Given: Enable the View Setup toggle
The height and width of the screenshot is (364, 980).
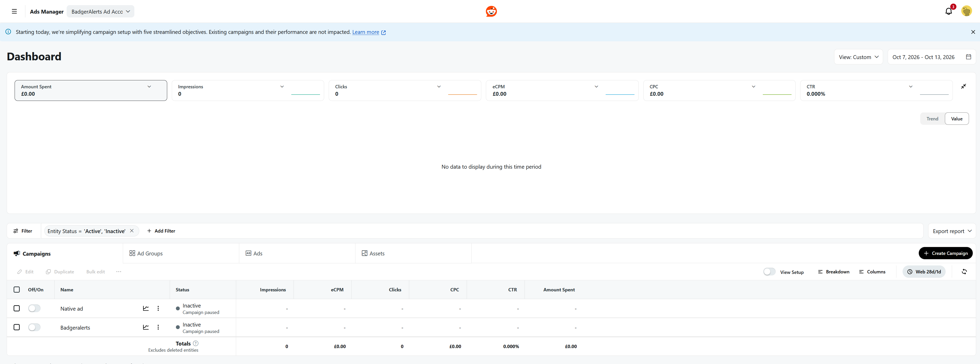Looking at the screenshot, I should [769, 272].
